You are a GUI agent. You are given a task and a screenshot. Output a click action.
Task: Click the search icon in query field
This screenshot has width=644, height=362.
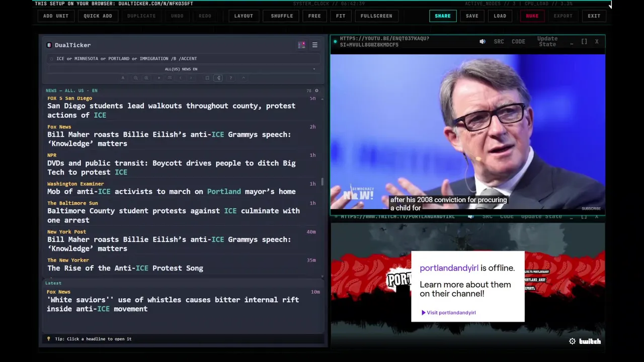pos(51,59)
